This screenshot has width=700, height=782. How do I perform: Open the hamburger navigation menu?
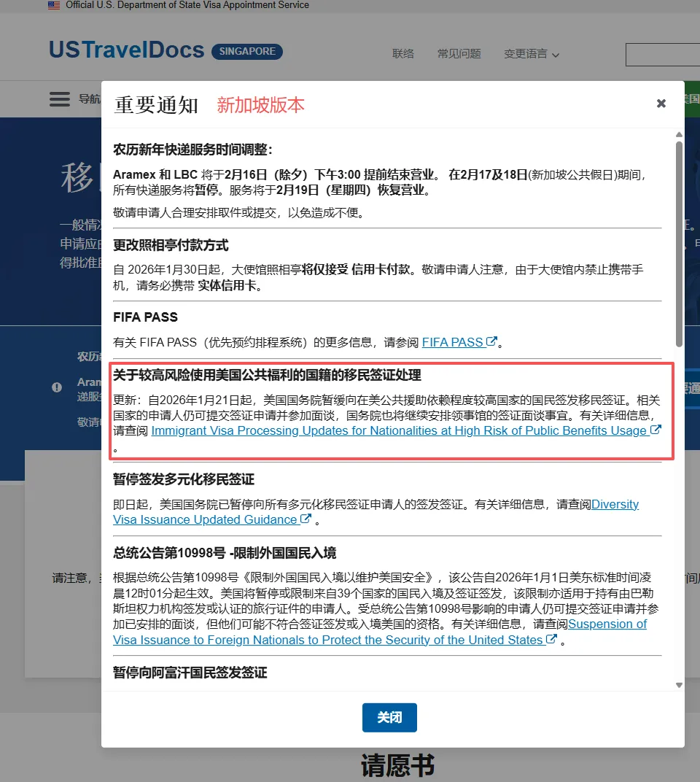coord(60,99)
